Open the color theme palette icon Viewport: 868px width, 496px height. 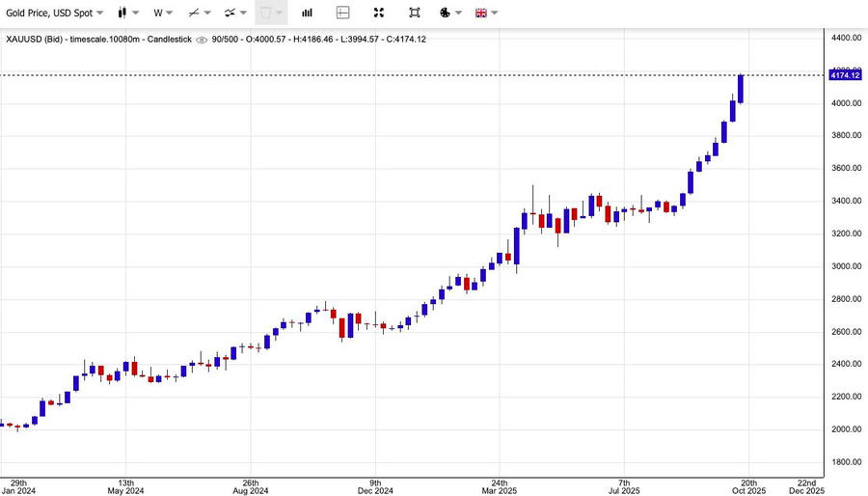pos(446,13)
